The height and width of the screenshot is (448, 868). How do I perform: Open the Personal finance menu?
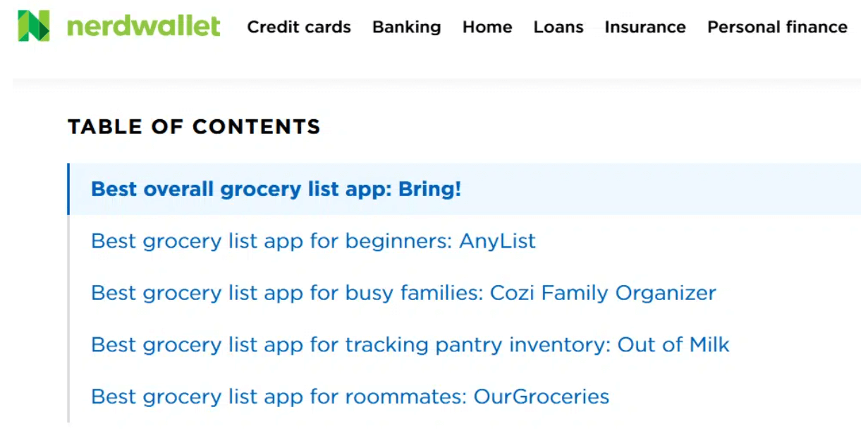coord(778,27)
